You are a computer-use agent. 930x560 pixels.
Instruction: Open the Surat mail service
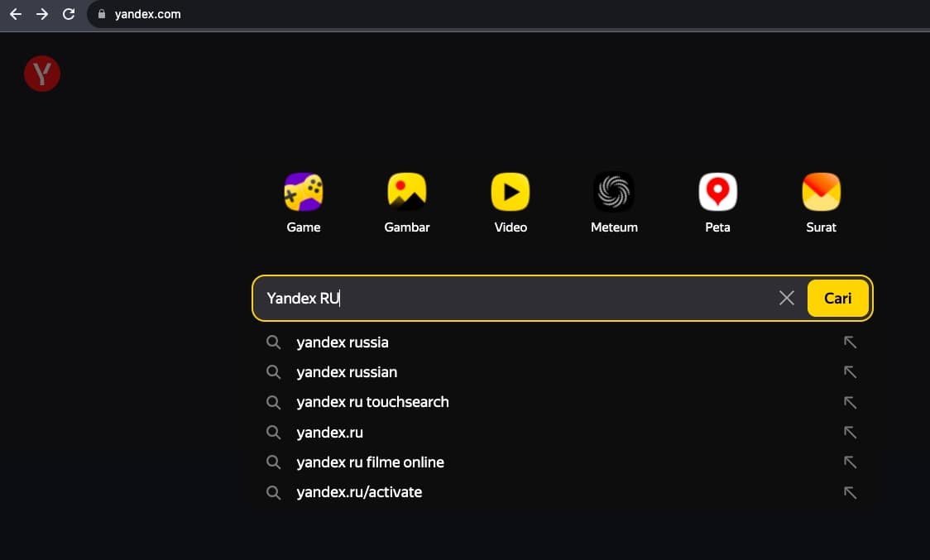tap(822, 192)
